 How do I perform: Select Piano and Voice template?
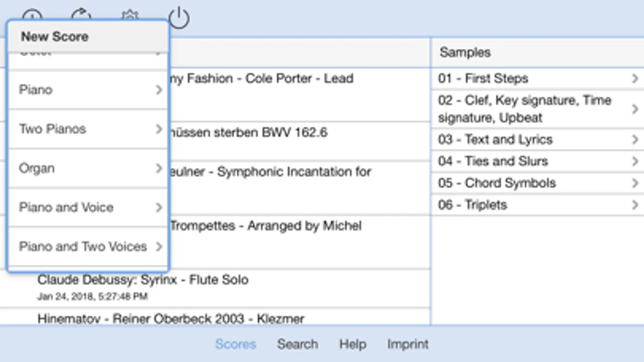pos(66,208)
